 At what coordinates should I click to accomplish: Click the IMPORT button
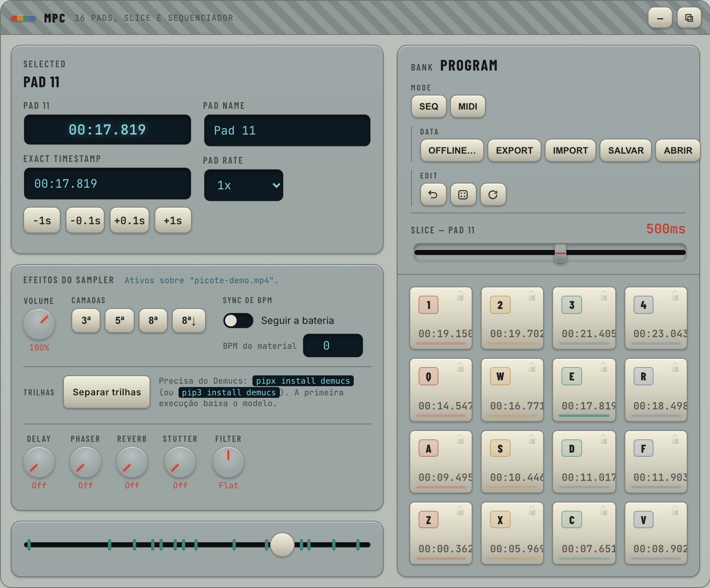[570, 150]
